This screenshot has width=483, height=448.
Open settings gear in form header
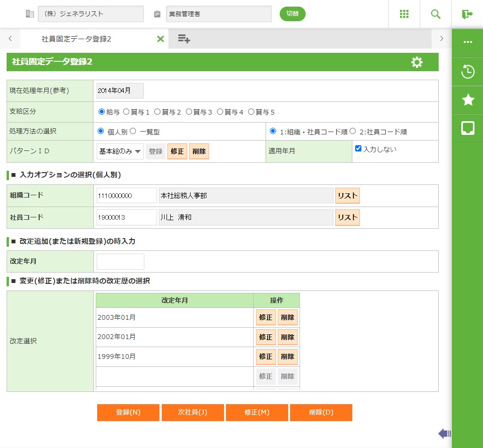pos(417,62)
